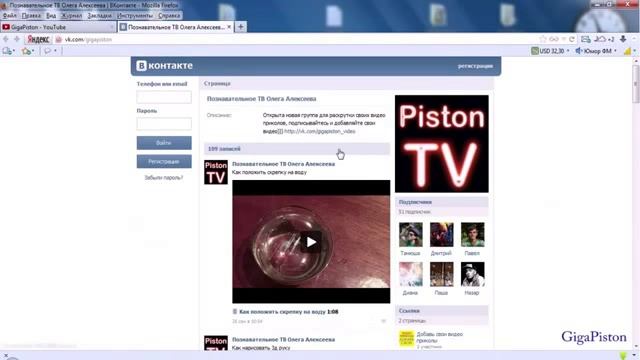Click the blue Войти login button
This screenshot has height=360, width=640.
(x=164, y=143)
